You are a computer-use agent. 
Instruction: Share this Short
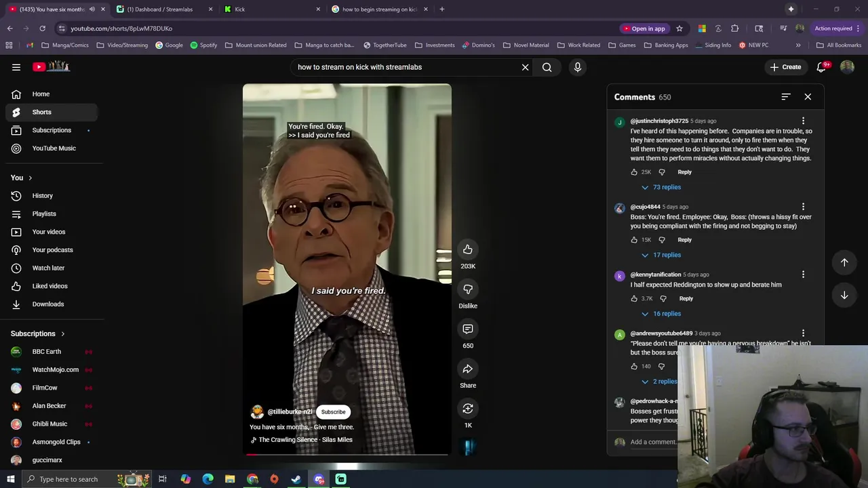click(468, 369)
